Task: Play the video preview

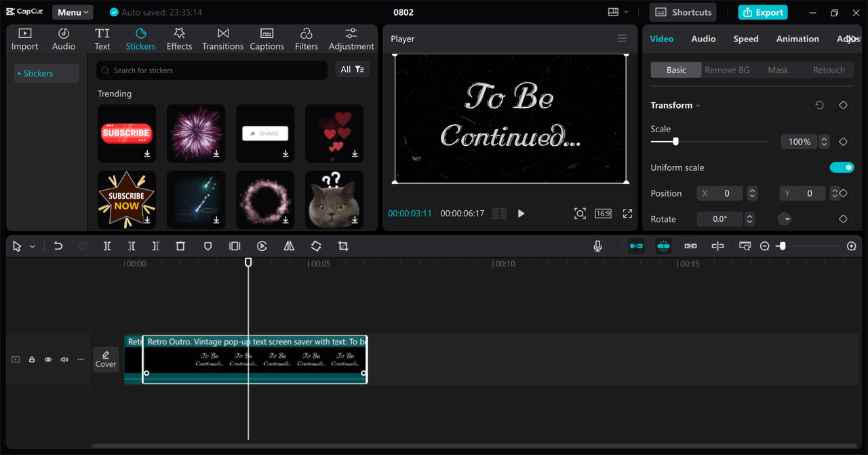Action: pyautogui.click(x=521, y=214)
